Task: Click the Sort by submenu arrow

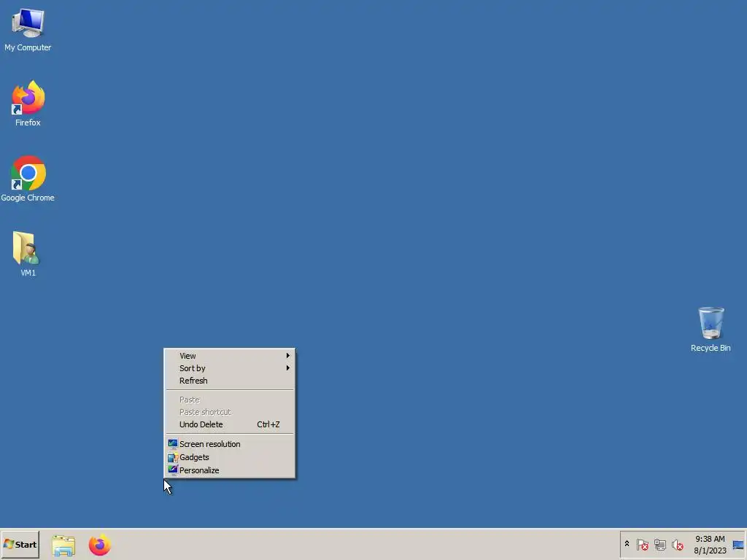Action: click(x=287, y=368)
